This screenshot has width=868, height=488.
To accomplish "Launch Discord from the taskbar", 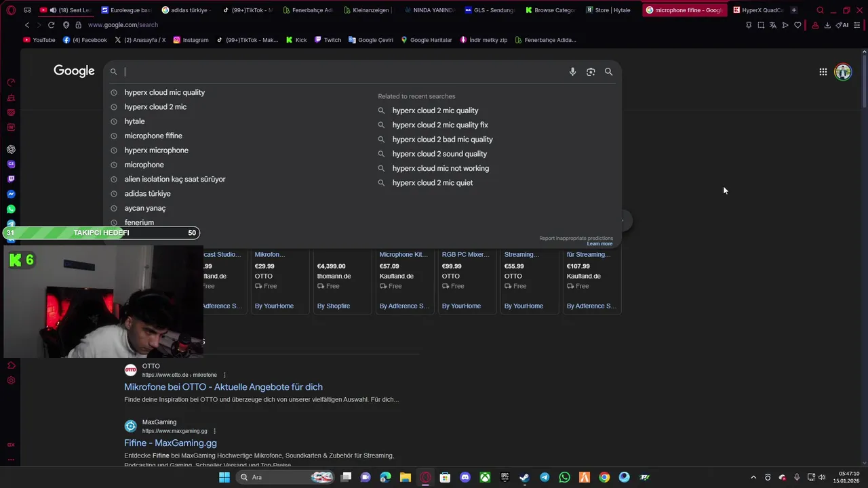I will pos(465,477).
